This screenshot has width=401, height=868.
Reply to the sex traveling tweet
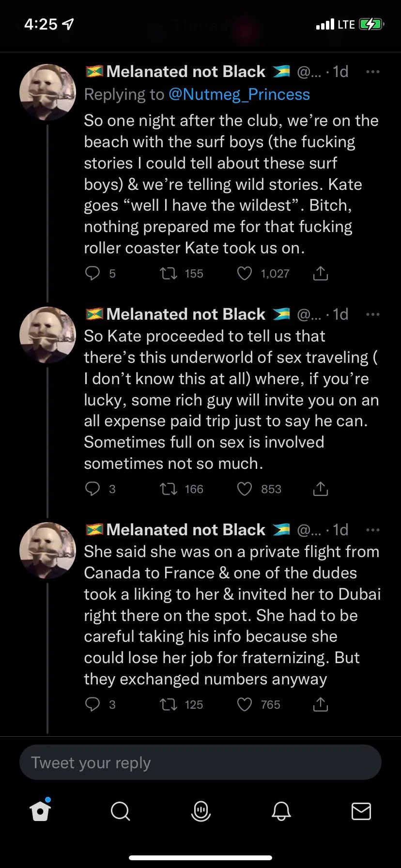click(x=92, y=489)
